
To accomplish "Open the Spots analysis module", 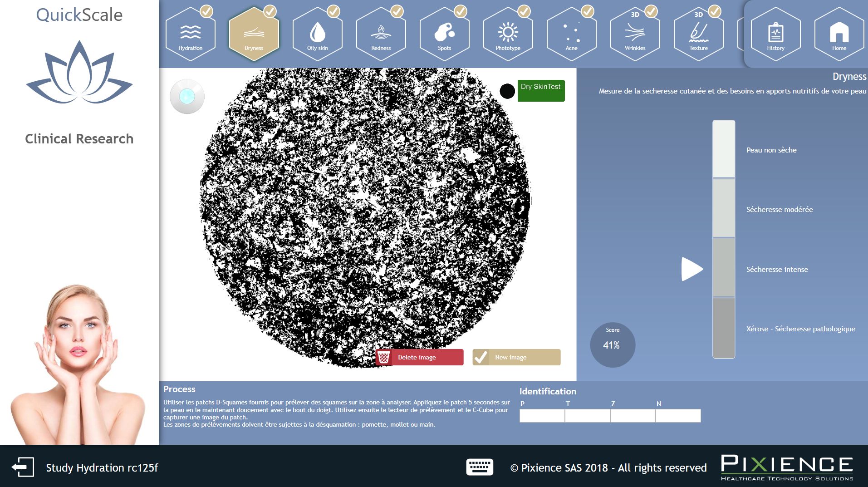I will click(x=445, y=34).
